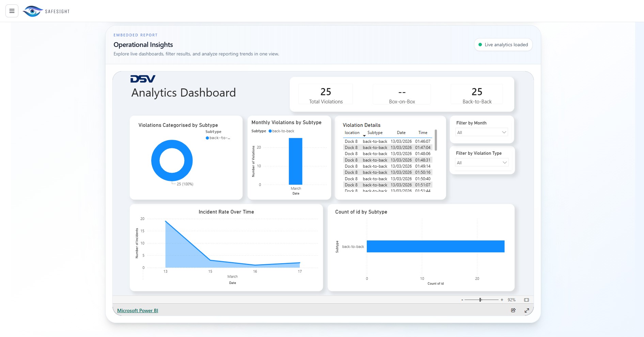This screenshot has width=644, height=337.
Task: Sort by the Date column header
Action: click(401, 133)
